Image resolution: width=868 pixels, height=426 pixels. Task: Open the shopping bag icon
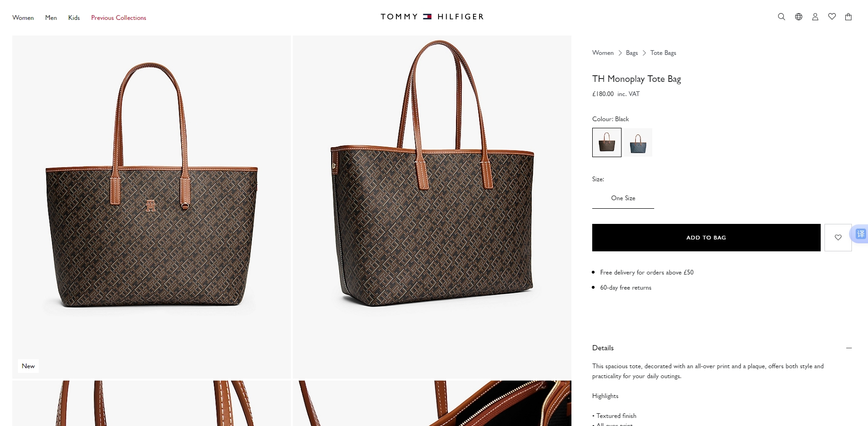click(849, 17)
